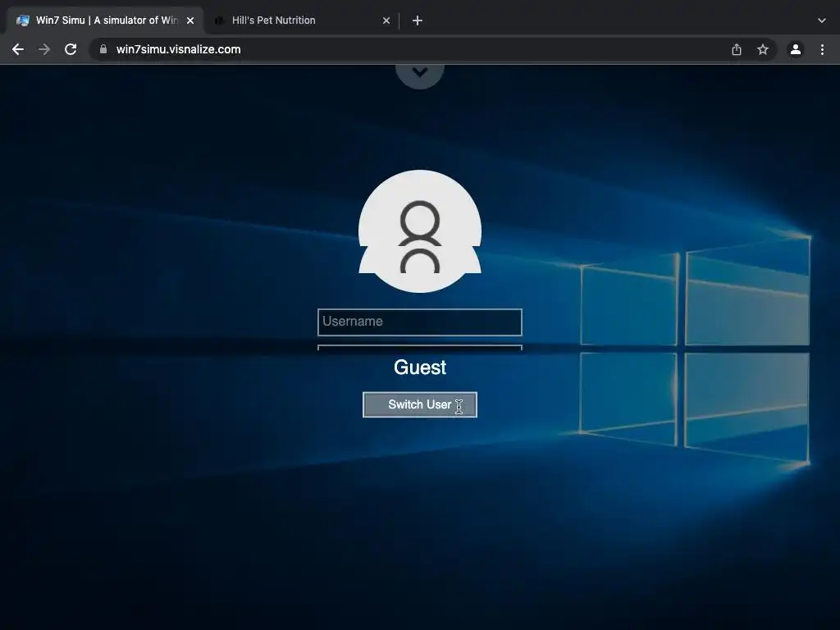Close the Hill's Pet Nutrition tab
The width and height of the screenshot is (840, 630).
(386, 21)
